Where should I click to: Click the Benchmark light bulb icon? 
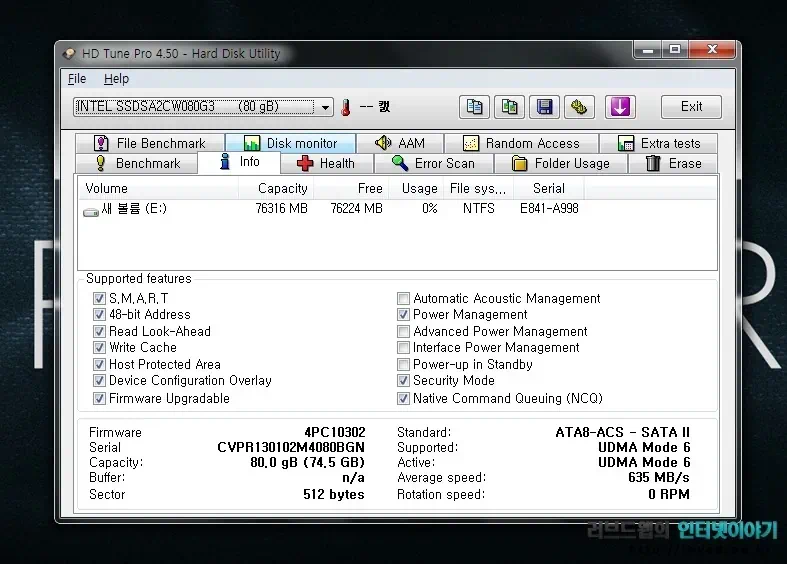click(x=101, y=163)
